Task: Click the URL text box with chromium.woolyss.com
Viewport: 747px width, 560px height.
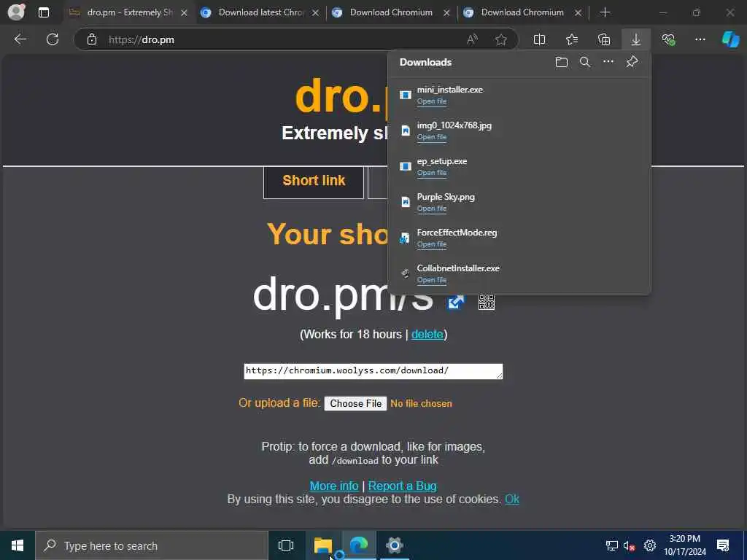Action: [373, 371]
